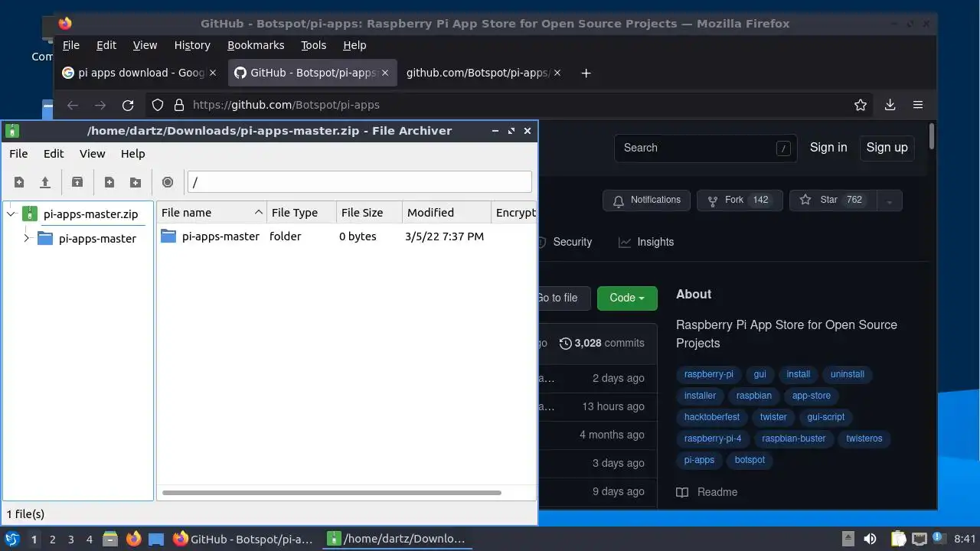Viewport: 980px width, 551px height.
Task: Launch Firefox from the taskbar quick-launch icon
Action: coord(133,540)
